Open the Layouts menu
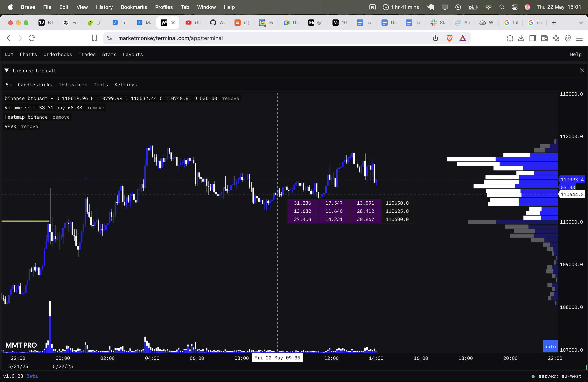This screenshot has width=588, height=382. pos(133,54)
